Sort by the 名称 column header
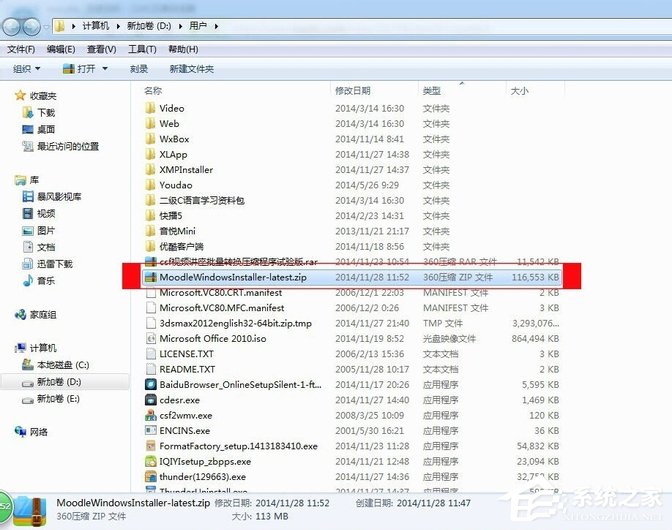 point(153,91)
